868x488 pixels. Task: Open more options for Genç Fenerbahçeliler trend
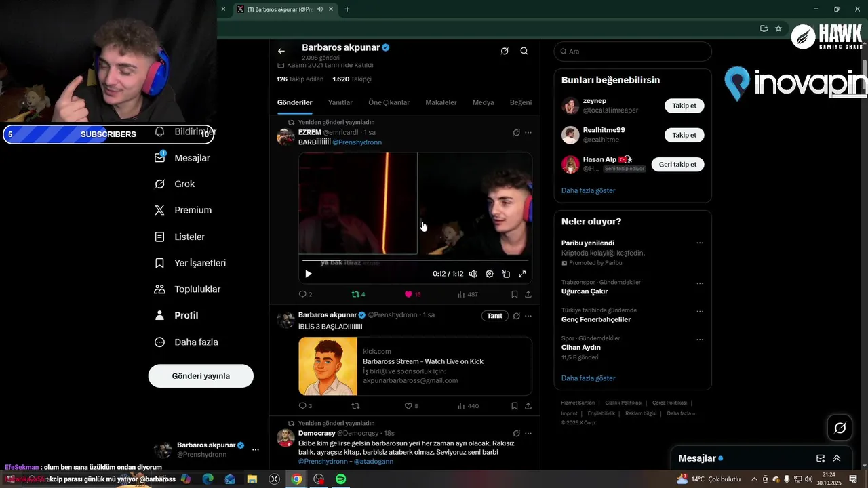700,312
